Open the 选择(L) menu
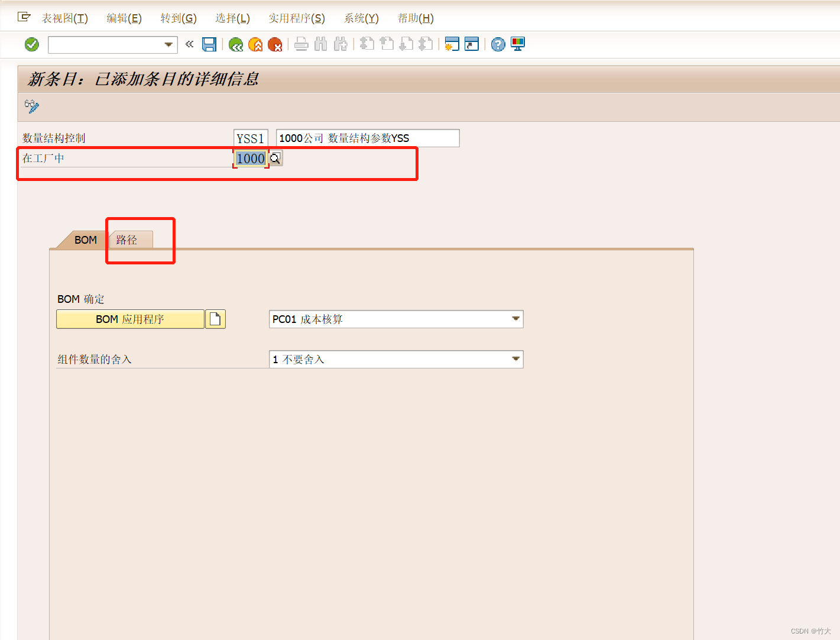This screenshot has width=840, height=640. click(x=232, y=18)
